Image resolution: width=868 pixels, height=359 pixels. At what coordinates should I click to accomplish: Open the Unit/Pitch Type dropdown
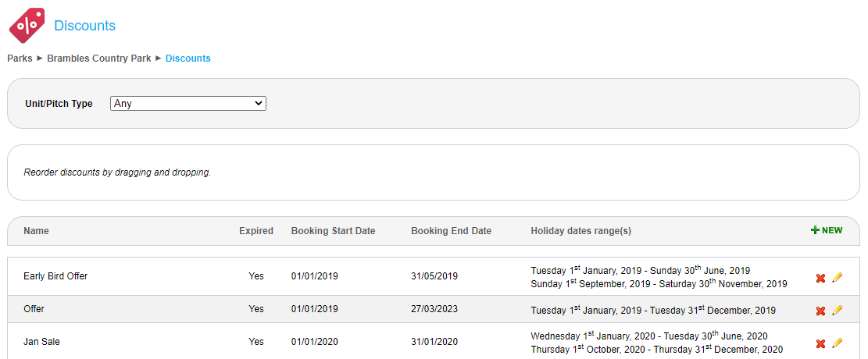coord(188,103)
